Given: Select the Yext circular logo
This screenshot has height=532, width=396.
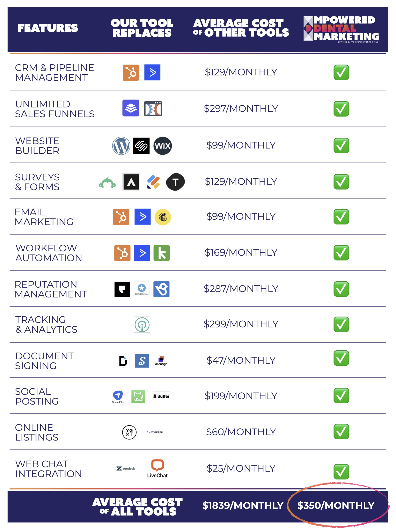Looking at the screenshot, I should pos(130,432).
